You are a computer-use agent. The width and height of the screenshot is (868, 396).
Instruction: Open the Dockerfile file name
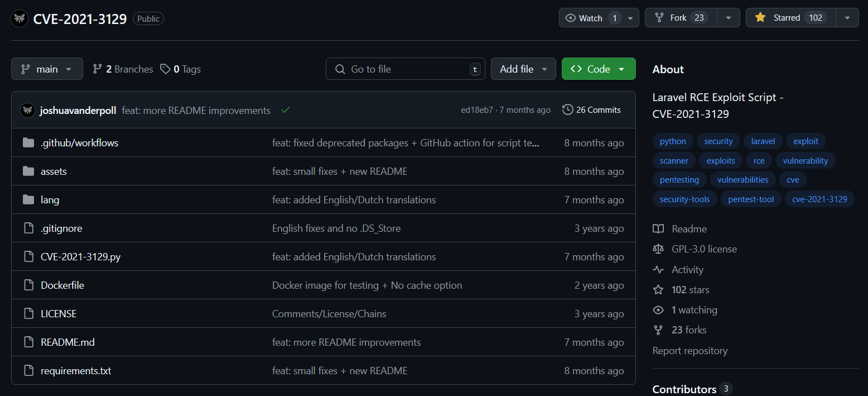click(x=62, y=285)
